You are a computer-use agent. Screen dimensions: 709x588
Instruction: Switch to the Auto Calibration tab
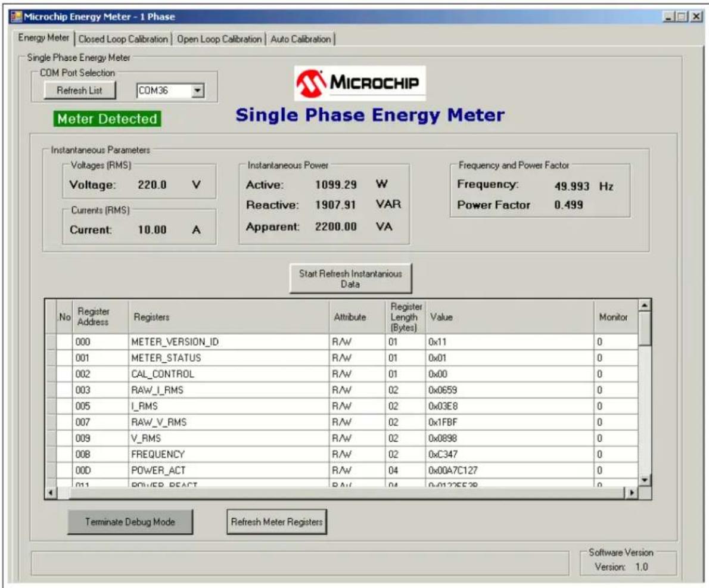[x=301, y=39]
